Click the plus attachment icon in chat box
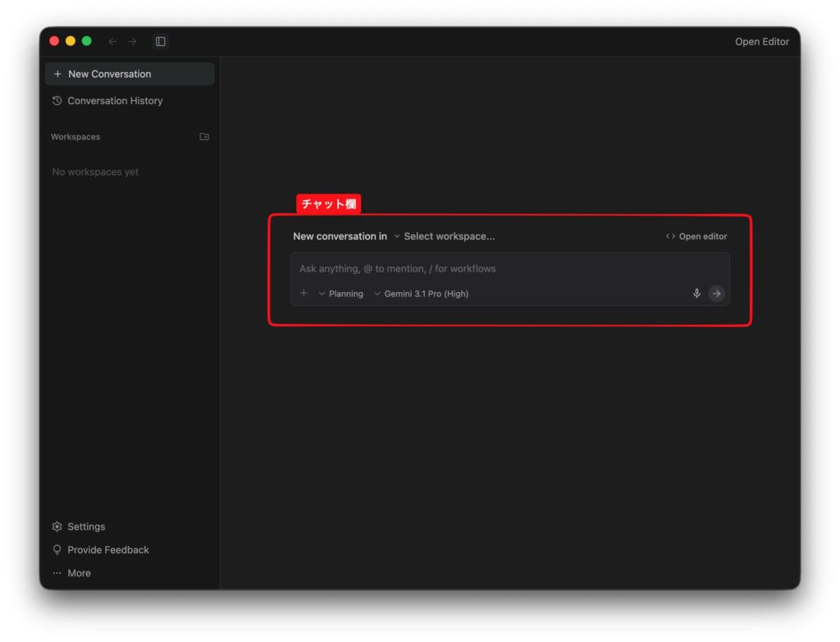The image size is (840, 642). point(304,294)
